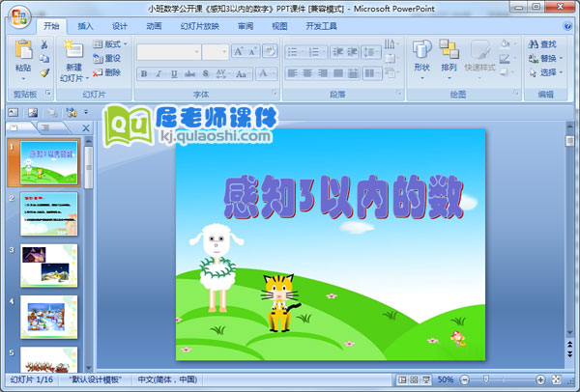Toggle italic formatting
Screen dimensions: 580x392
pos(159,74)
